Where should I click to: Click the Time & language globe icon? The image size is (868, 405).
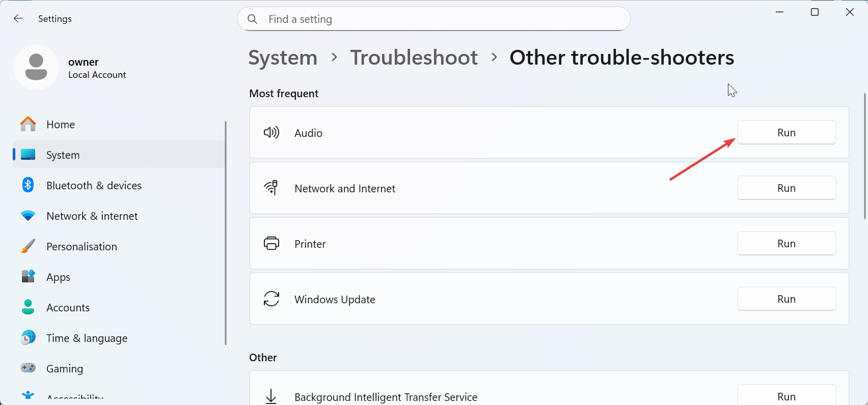point(28,337)
